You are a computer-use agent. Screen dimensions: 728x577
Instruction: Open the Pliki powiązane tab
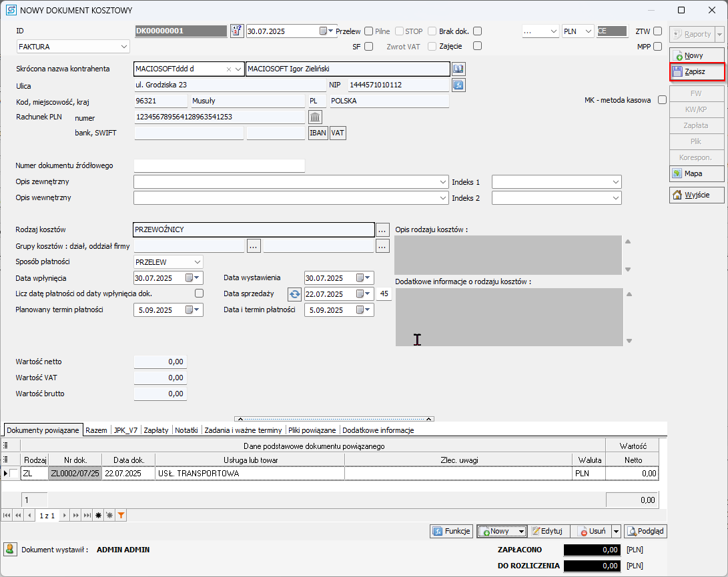click(x=313, y=430)
